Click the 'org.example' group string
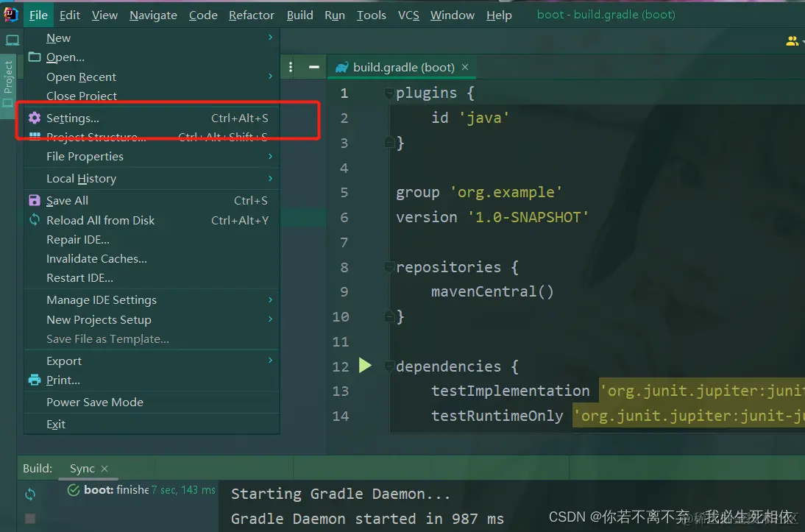The image size is (805, 532). point(506,193)
